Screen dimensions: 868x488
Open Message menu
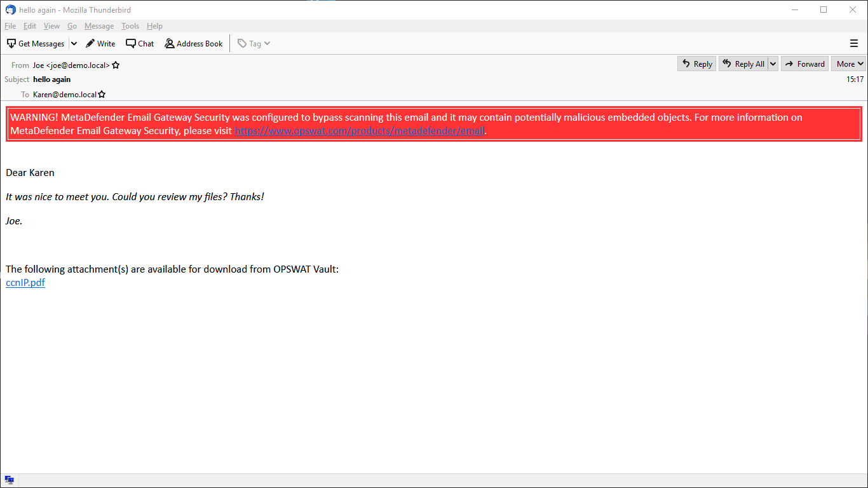99,26
